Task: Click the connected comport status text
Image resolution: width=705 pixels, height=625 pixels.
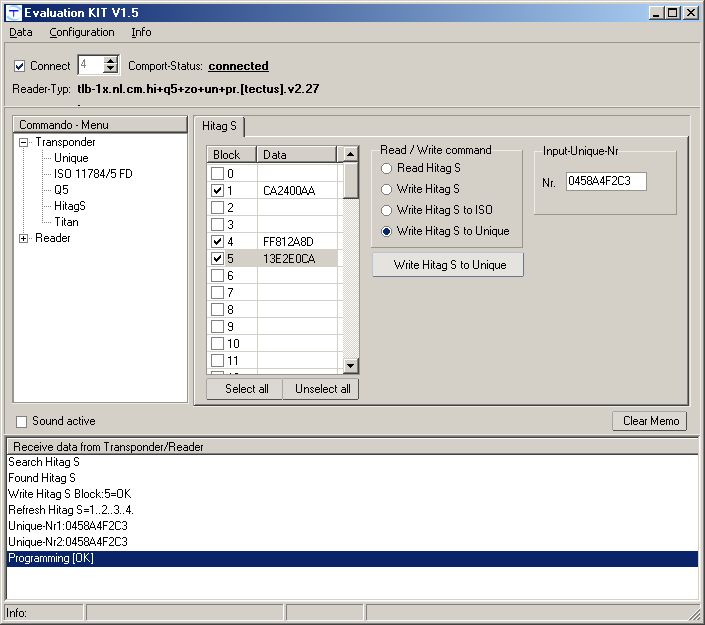Action: coord(238,66)
